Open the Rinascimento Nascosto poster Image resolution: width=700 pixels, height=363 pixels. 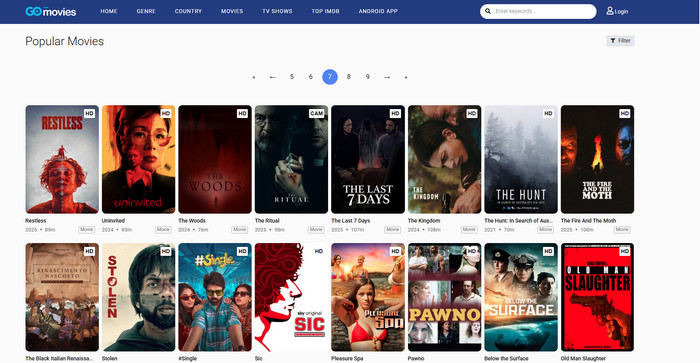pos(62,297)
